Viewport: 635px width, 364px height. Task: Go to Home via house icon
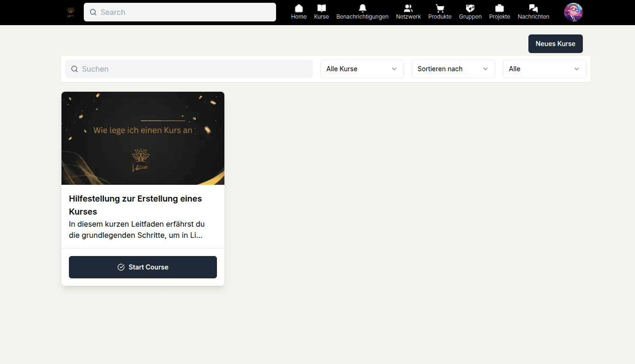click(x=299, y=8)
